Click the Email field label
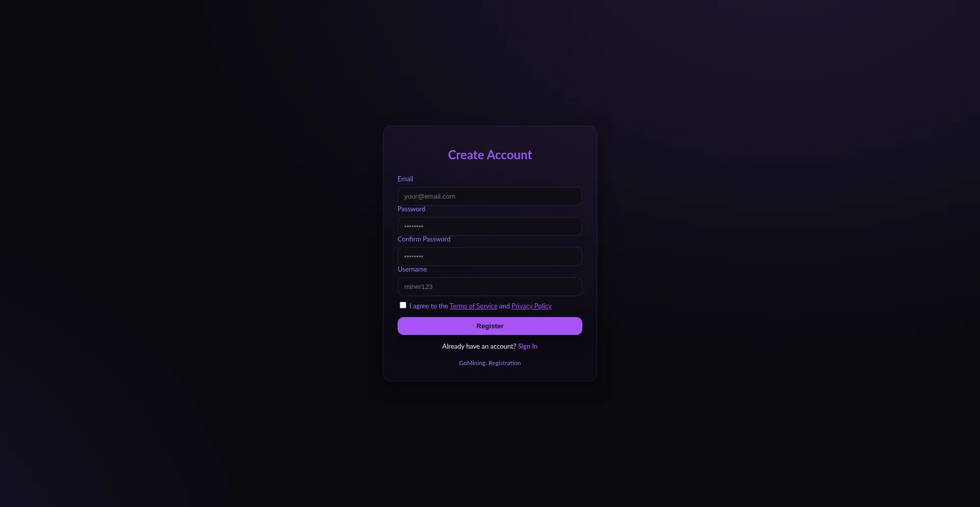Viewport: 980px width, 507px height. pyautogui.click(x=405, y=179)
